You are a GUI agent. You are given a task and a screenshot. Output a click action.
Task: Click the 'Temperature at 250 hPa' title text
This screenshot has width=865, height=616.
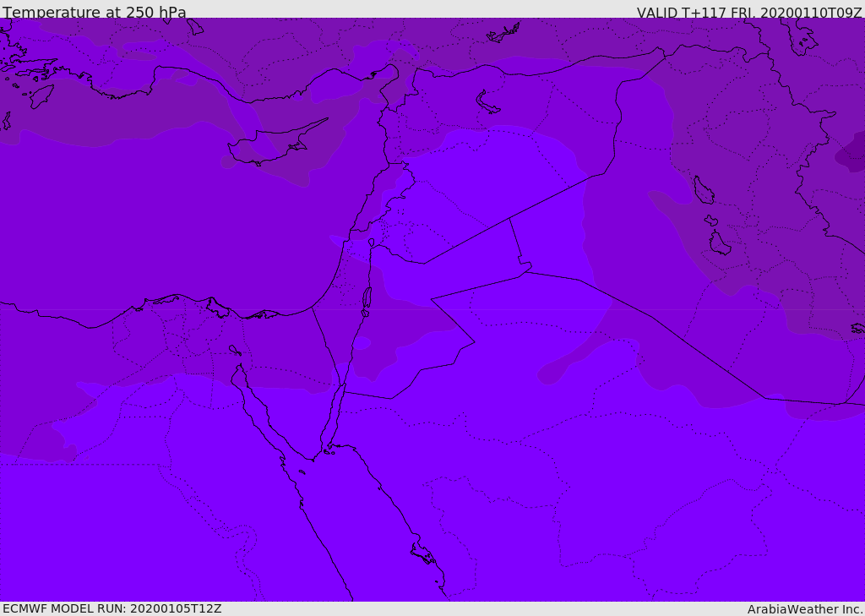(95, 12)
